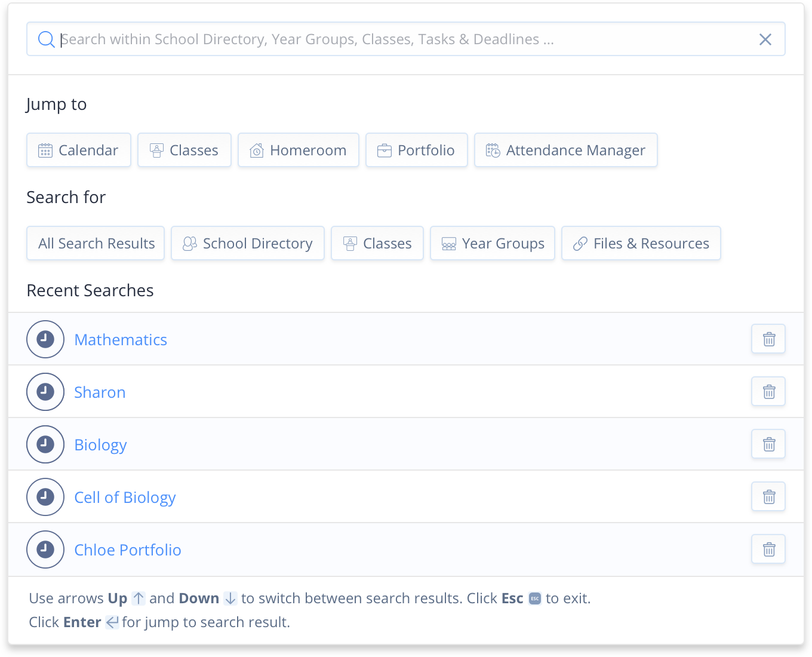Filter search by Year Groups
This screenshot has width=812, height=657.
pos(493,244)
